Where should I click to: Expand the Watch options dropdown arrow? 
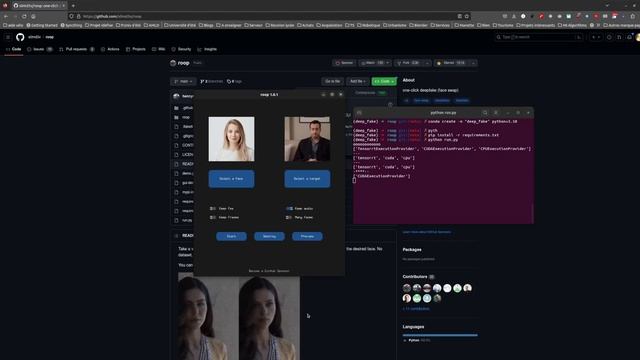(387, 63)
